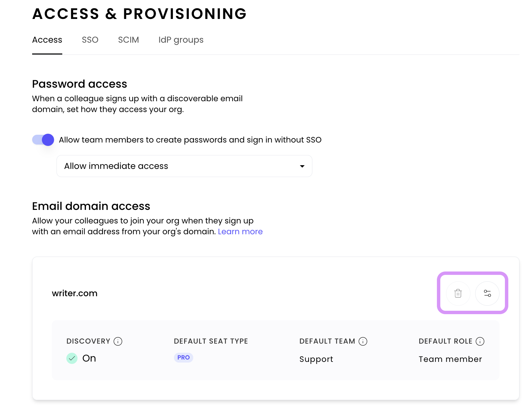Click the Default Team info icon
Screen dimensions: 532x413
point(363,341)
